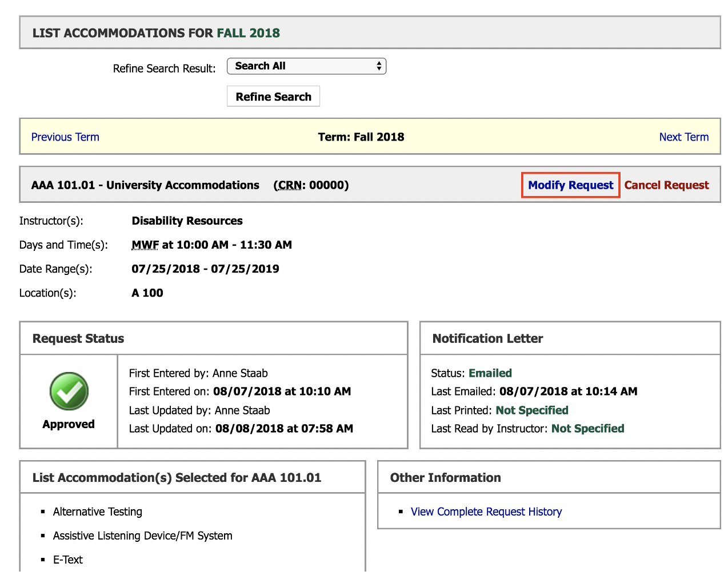Click last emailed date '08/07/2018 at 10:14 AM'
This screenshot has width=728, height=579.
568,392
